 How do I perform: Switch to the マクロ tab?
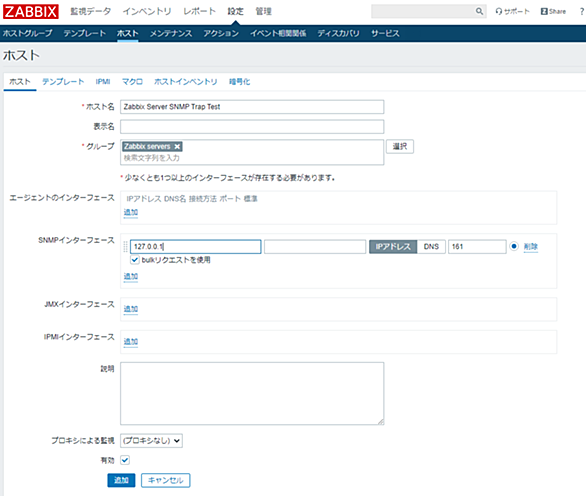(x=132, y=81)
